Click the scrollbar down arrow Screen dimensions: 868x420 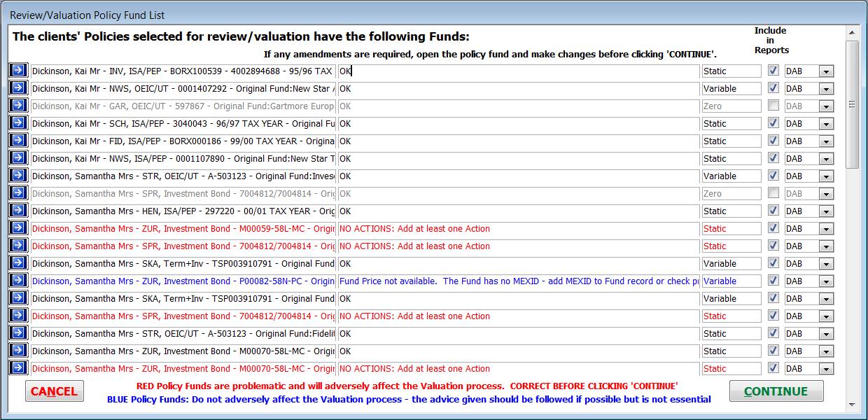pyautogui.click(x=852, y=405)
